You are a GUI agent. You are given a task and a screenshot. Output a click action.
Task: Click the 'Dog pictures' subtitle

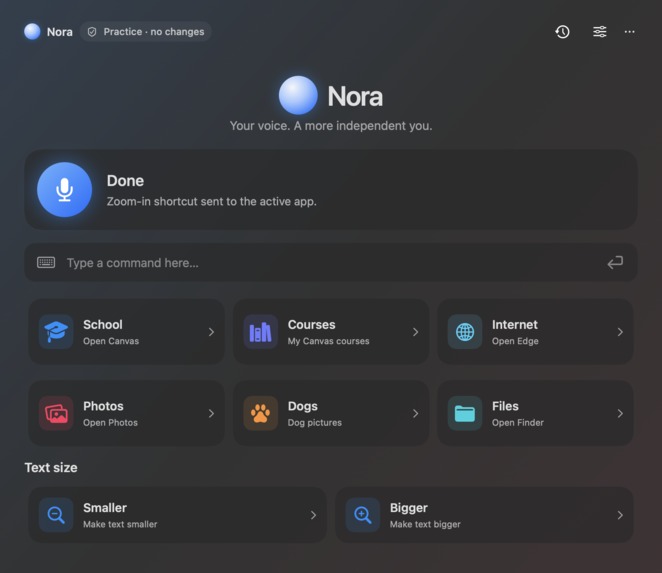tap(315, 423)
